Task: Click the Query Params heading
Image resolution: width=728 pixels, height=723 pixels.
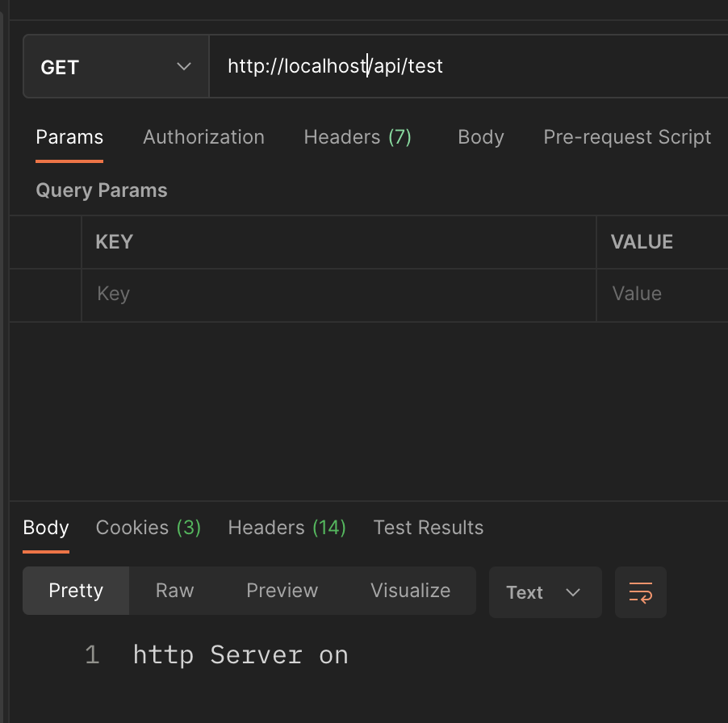Action: [x=102, y=190]
